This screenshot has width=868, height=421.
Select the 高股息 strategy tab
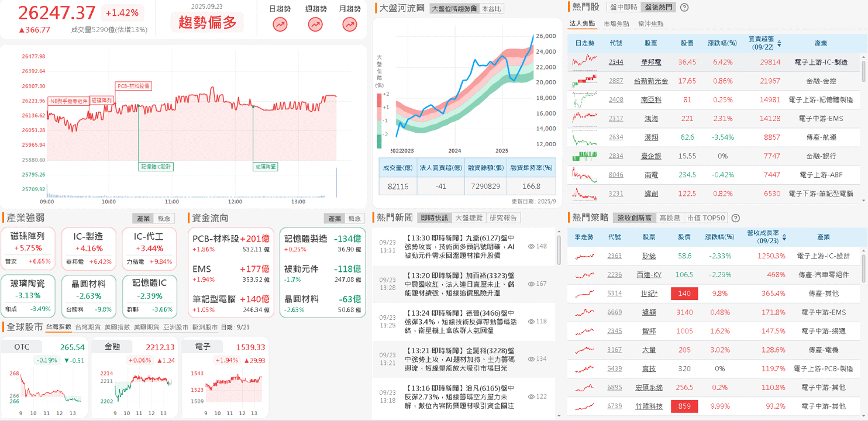tap(670, 218)
